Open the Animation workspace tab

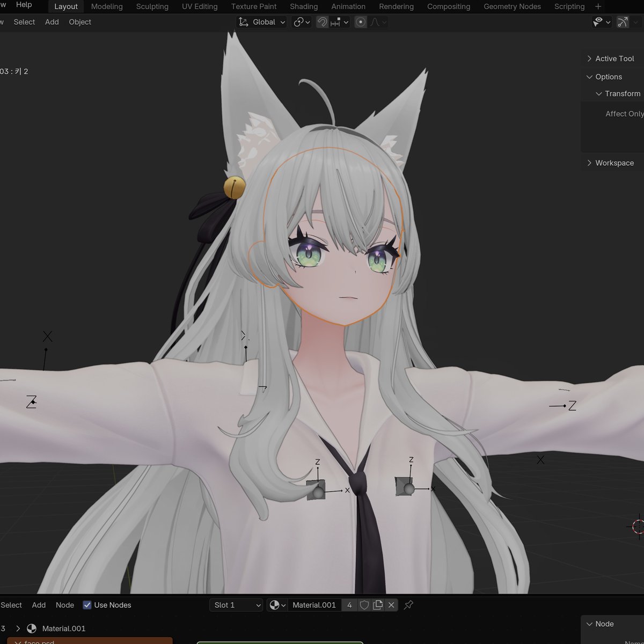click(x=348, y=6)
